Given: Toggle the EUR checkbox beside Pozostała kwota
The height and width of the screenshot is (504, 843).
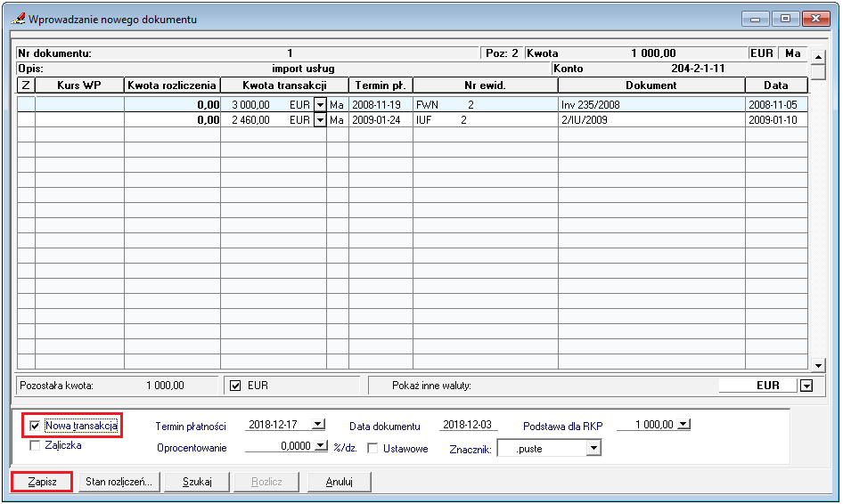Looking at the screenshot, I should pyautogui.click(x=235, y=386).
